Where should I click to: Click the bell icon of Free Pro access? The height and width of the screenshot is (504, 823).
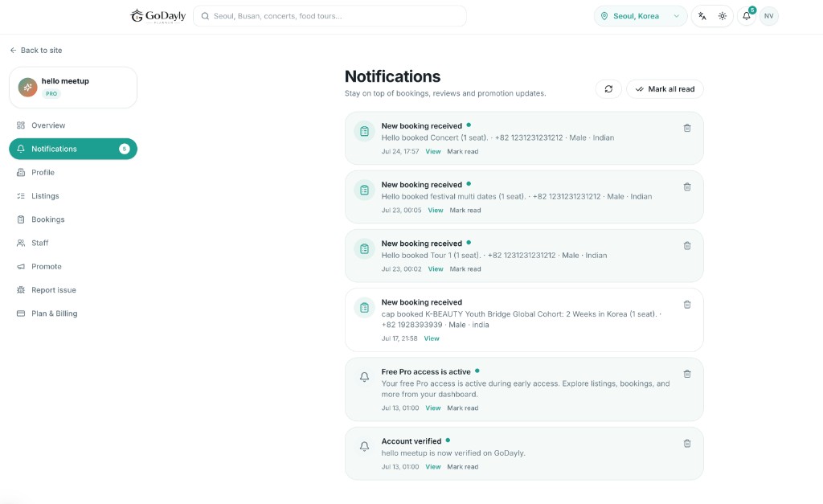[364, 377]
